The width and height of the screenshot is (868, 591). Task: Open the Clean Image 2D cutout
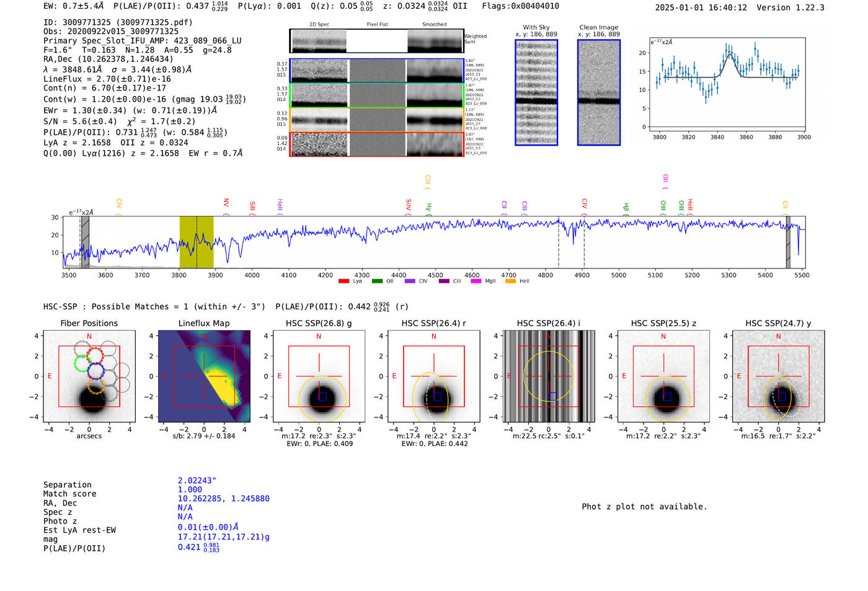599,92
